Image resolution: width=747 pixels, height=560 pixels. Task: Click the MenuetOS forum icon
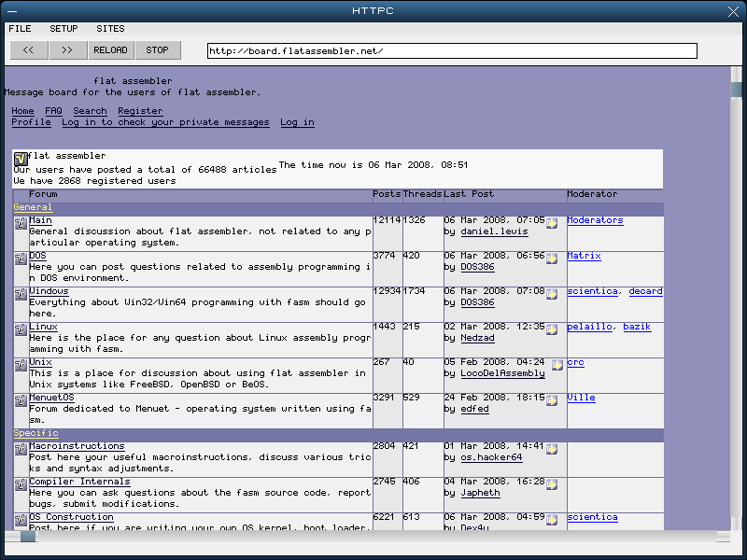point(21,400)
